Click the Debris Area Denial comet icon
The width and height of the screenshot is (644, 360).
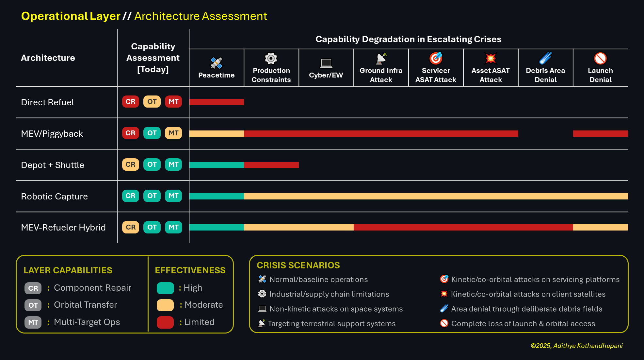[x=545, y=59]
